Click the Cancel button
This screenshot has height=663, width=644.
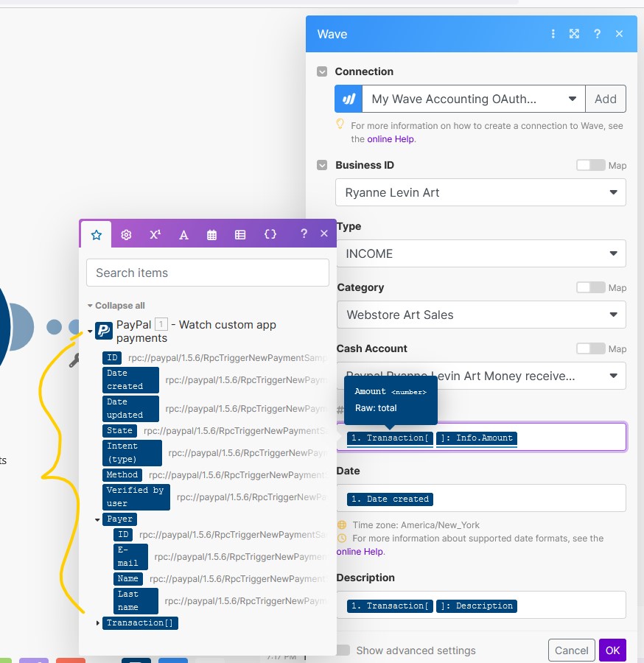[571, 650]
